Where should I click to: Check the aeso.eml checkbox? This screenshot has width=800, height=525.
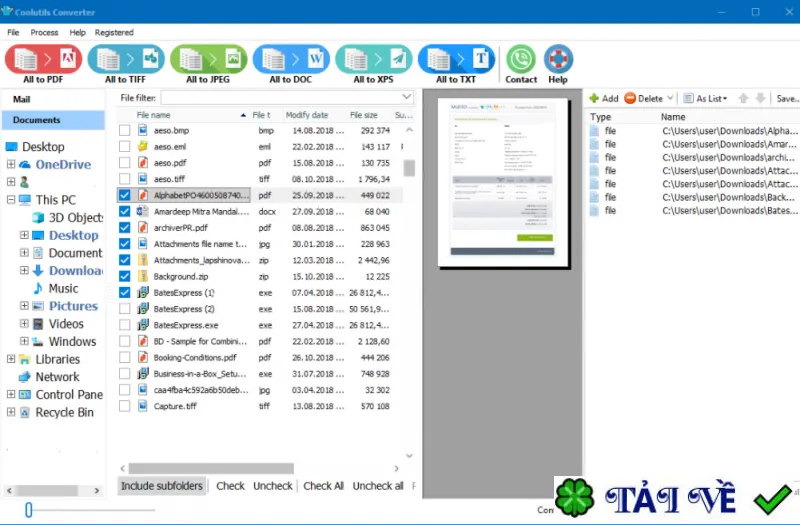(124, 146)
